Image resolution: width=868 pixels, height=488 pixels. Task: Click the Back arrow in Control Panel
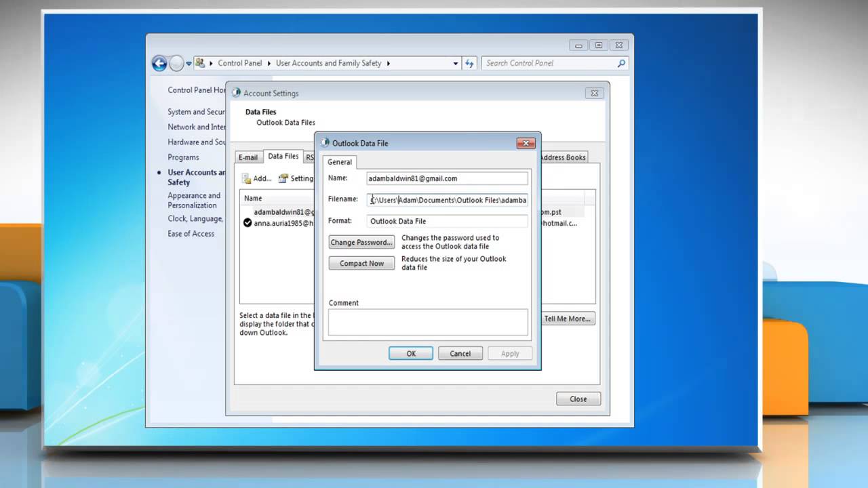pos(159,64)
